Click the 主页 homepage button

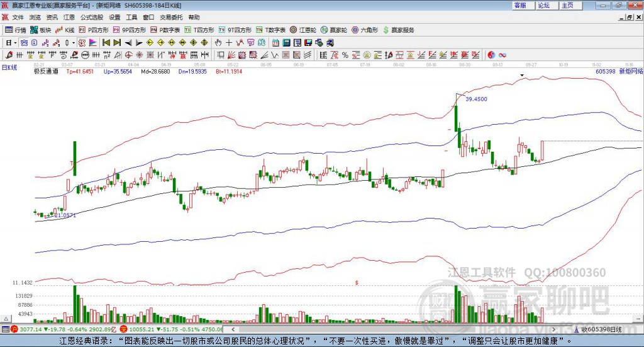click(571, 5)
